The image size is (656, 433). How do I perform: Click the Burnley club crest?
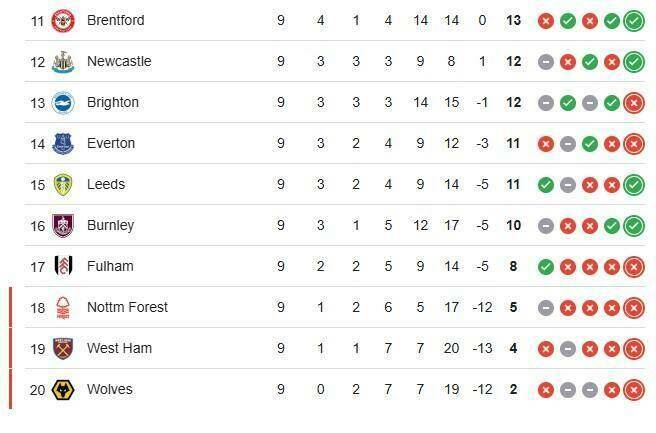pos(63,225)
